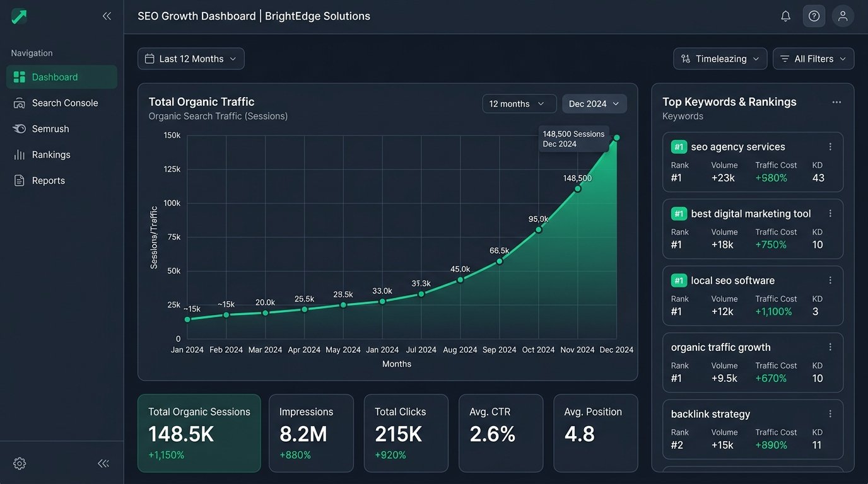Open settings gear icon at sidebar bottom
The image size is (868, 484).
tap(20, 464)
